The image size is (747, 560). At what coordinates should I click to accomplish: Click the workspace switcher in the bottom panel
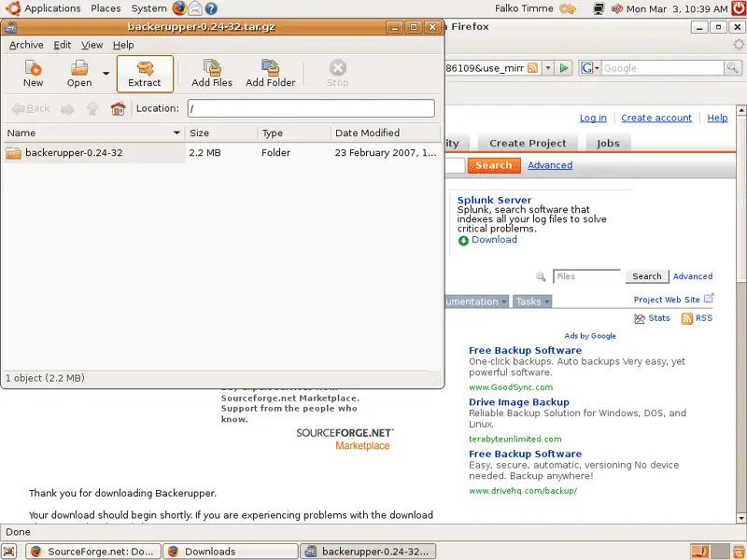[710, 552]
